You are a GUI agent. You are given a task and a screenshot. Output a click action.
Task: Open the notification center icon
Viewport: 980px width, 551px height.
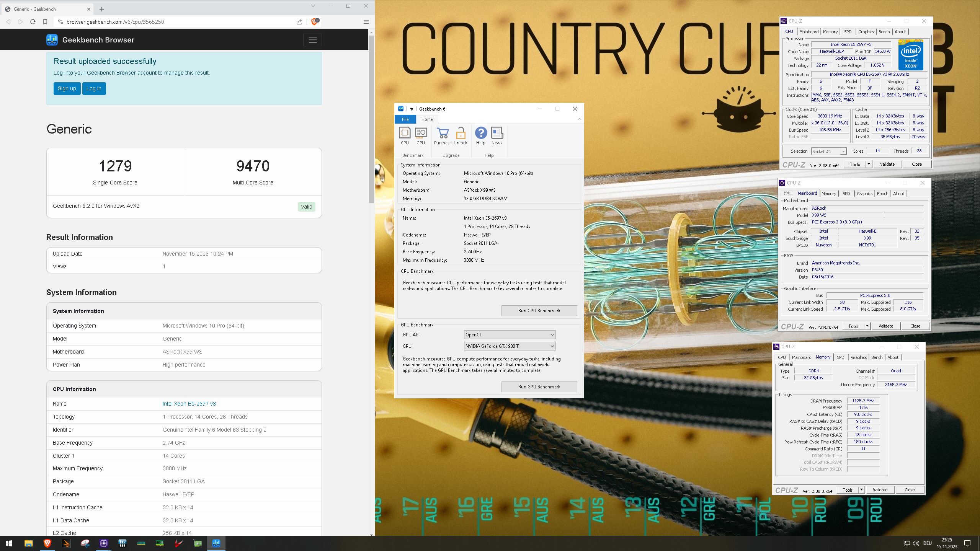(x=967, y=543)
